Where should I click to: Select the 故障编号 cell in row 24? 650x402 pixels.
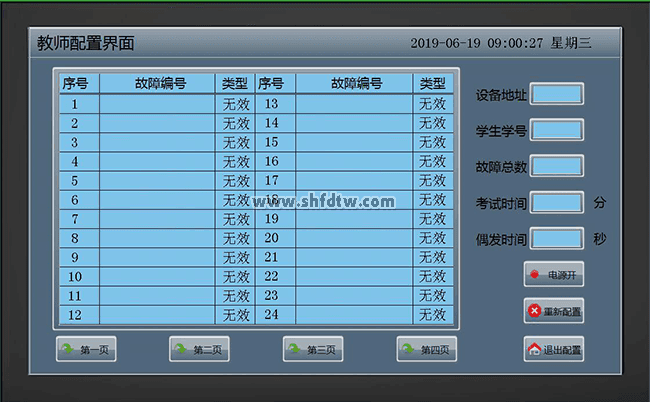point(354,315)
